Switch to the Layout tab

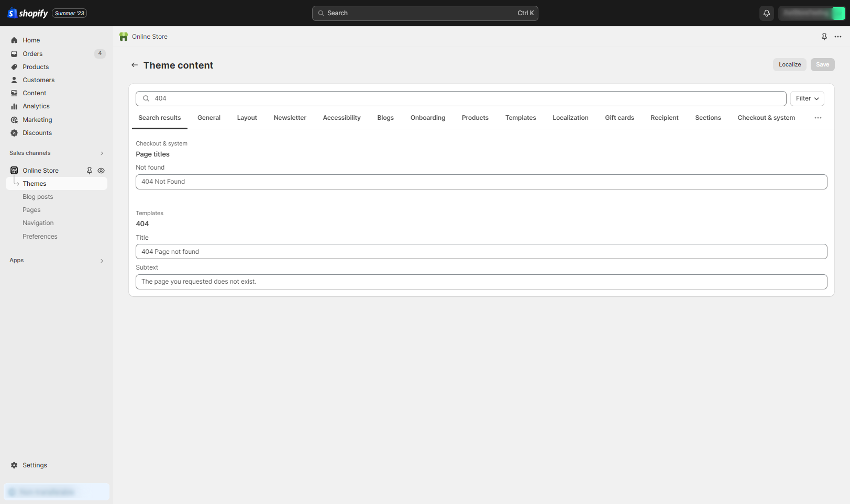247,118
